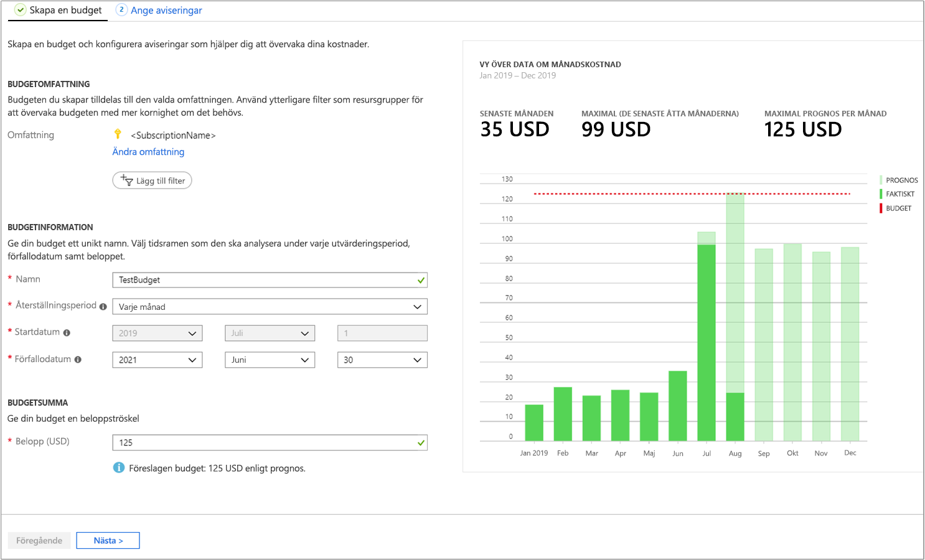This screenshot has height=560, width=925.
Task: Click green validation check in Belopp field
Action: click(421, 443)
